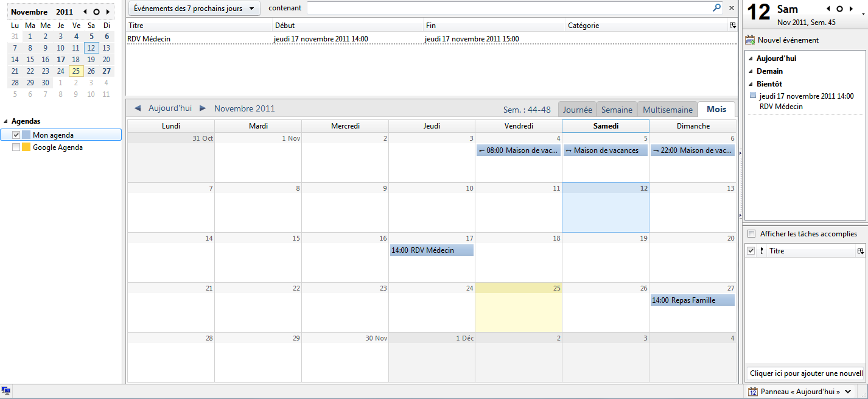Click the Novembre month label in mini calendar

coord(29,12)
